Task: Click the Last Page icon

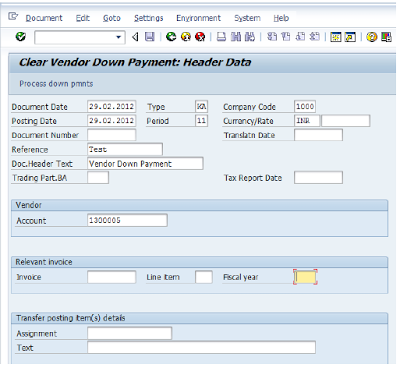Action: (x=315, y=37)
